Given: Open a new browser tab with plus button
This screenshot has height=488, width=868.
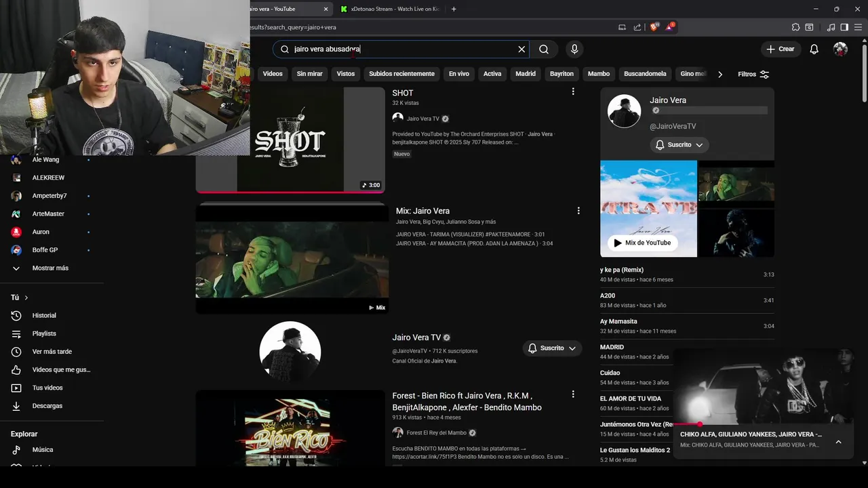Looking at the screenshot, I should pos(454,9).
